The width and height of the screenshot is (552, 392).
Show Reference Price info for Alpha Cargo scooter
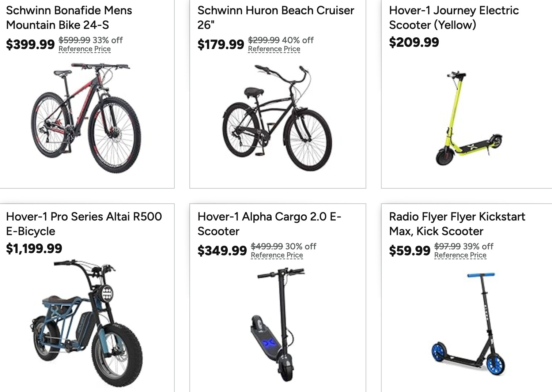pyautogui.click(x=277, y=255)
